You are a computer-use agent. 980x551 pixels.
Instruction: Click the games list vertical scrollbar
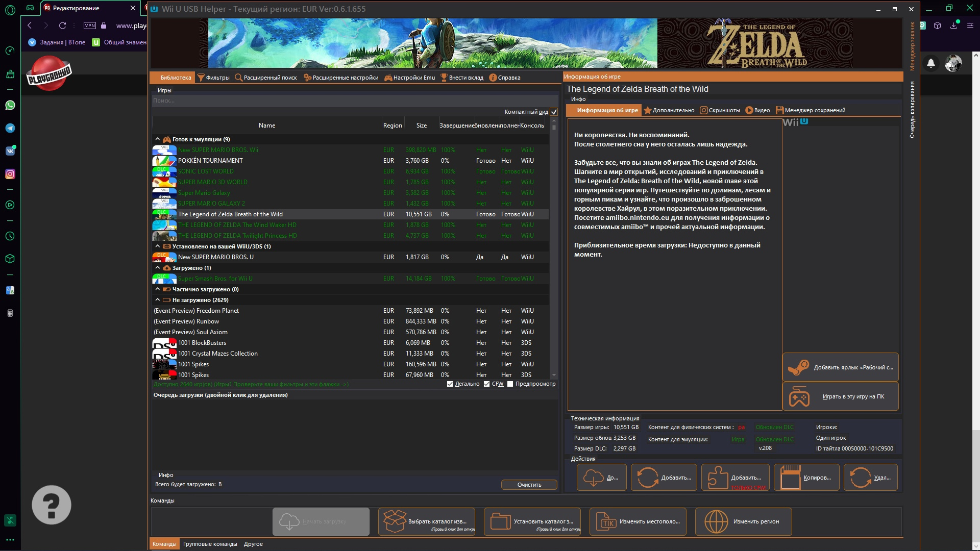coord(554,247)
